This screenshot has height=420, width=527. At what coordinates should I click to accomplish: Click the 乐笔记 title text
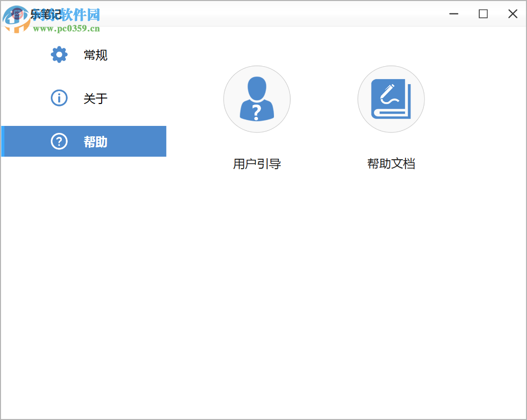coord(45,13)
